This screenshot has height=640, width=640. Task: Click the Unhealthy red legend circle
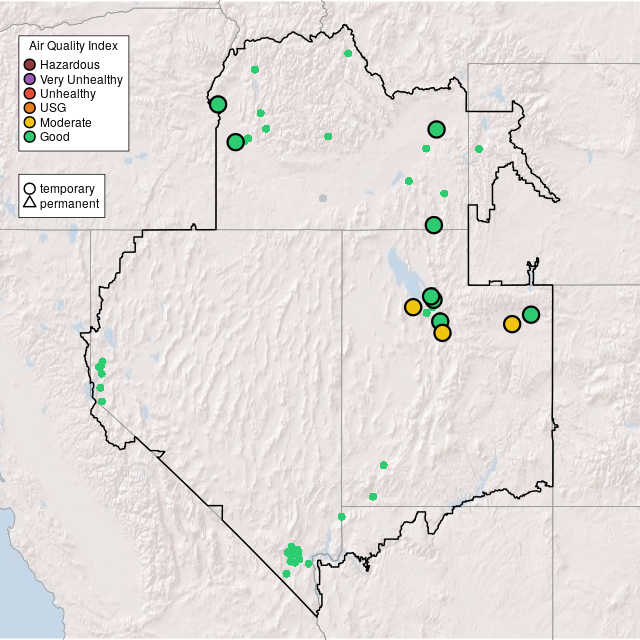(30, 93)
